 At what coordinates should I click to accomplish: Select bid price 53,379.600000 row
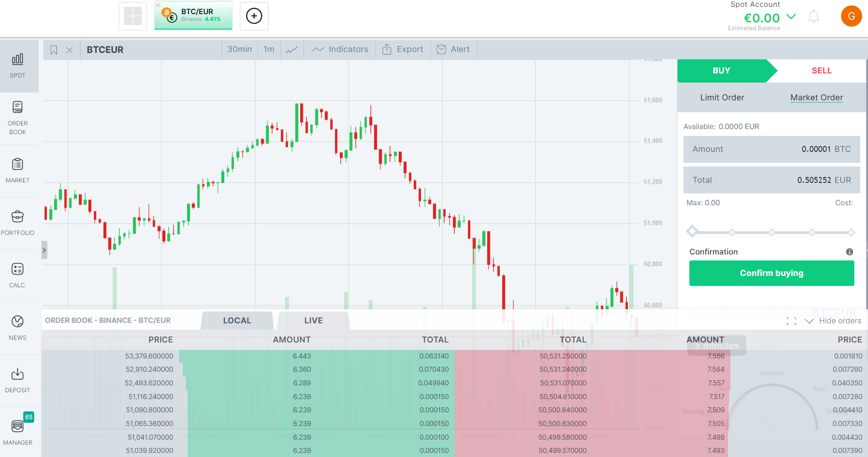click(248, 356)
